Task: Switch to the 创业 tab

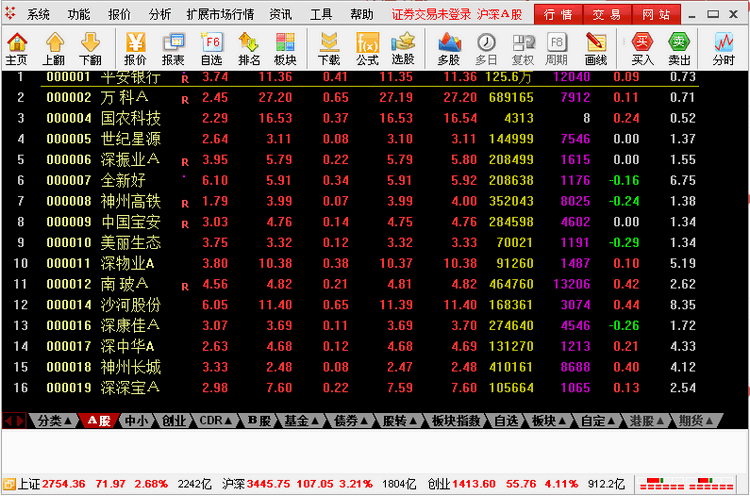Action: 174,421
